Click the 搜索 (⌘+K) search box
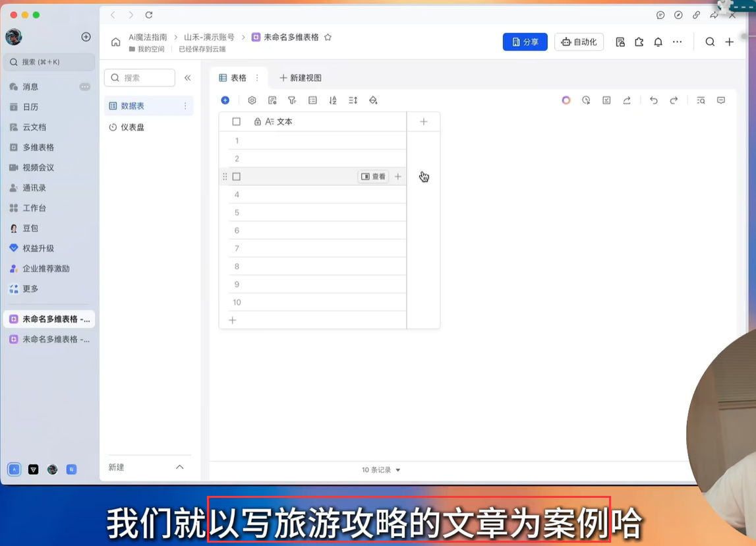 (x=49, y=62)
